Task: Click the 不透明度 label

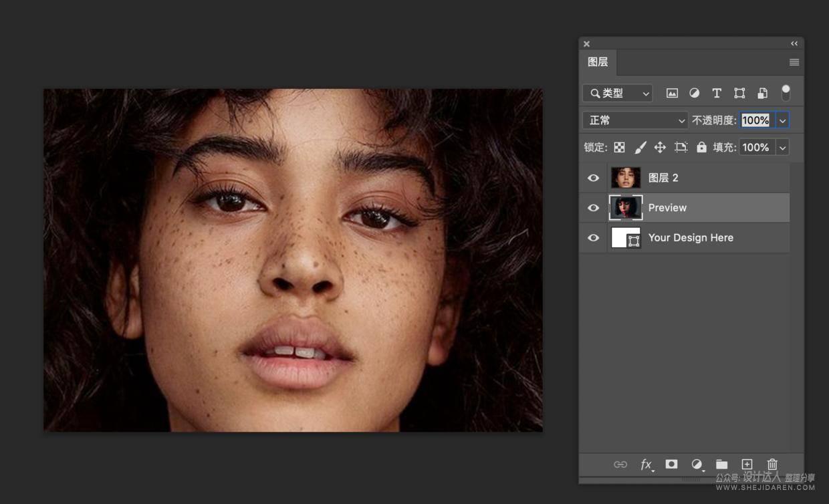Action: 713,120
